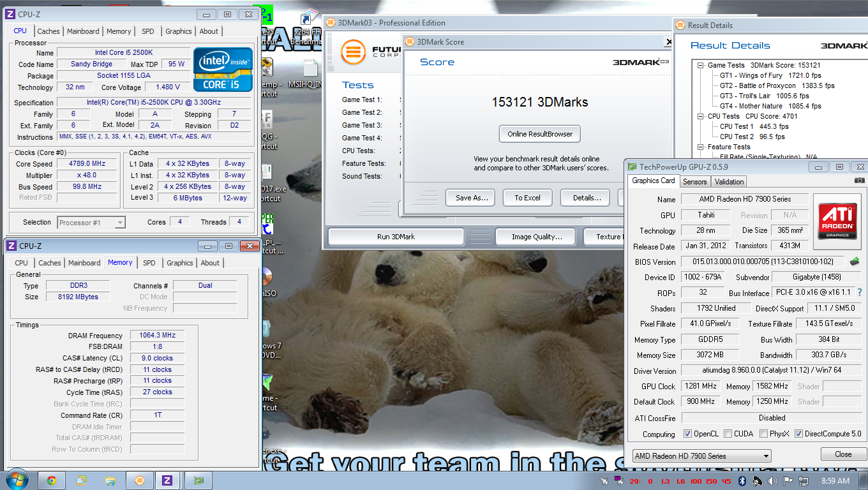Switch to the Validation tab in GPU-Z

[729, 182]
